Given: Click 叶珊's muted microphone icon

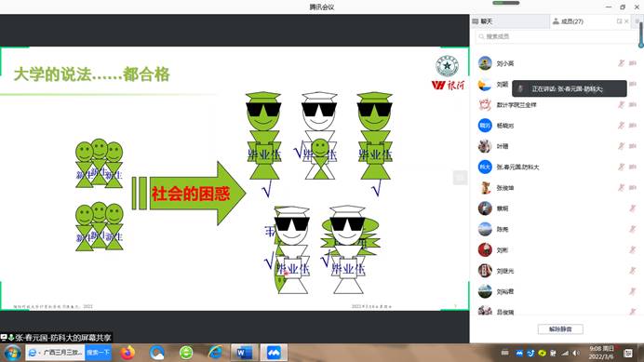Looking at the screenshot, I should click(x=621, y=146).
